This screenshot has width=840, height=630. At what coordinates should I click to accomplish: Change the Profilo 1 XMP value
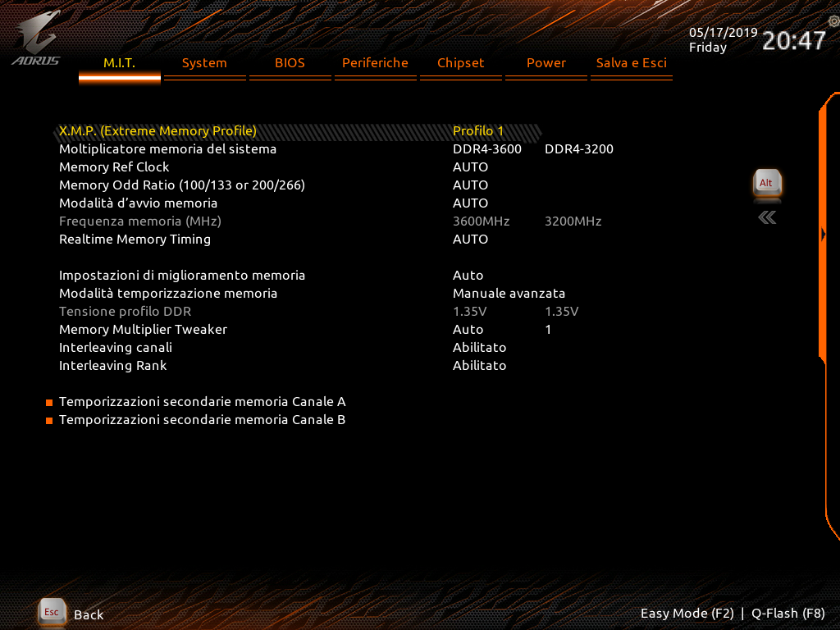(478, 131)
